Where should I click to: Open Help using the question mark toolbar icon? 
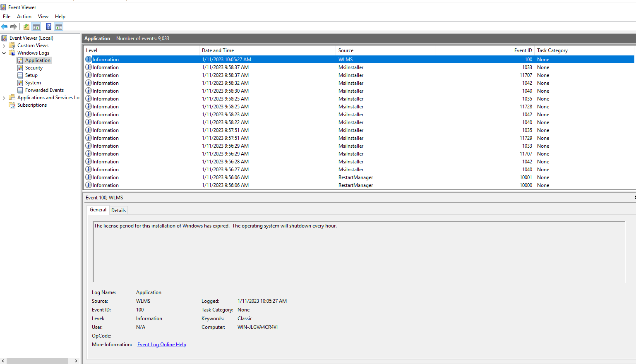(x=48, y=26)
